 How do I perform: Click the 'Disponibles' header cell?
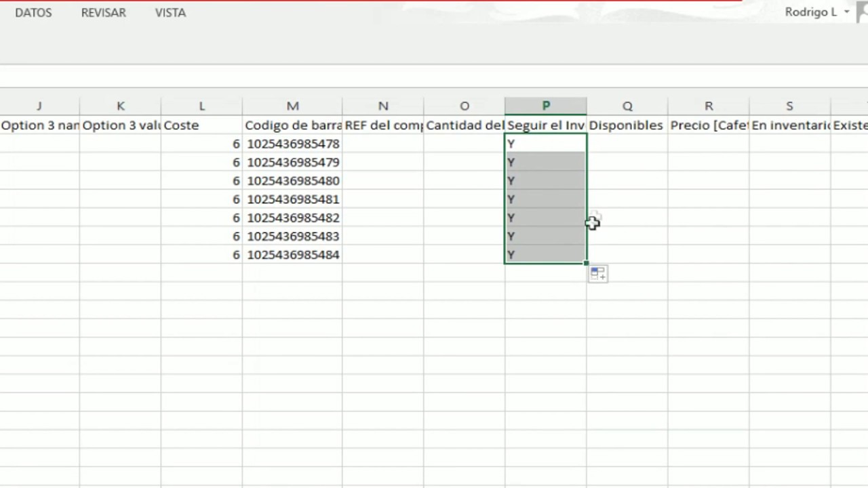(x=627, y=125)
